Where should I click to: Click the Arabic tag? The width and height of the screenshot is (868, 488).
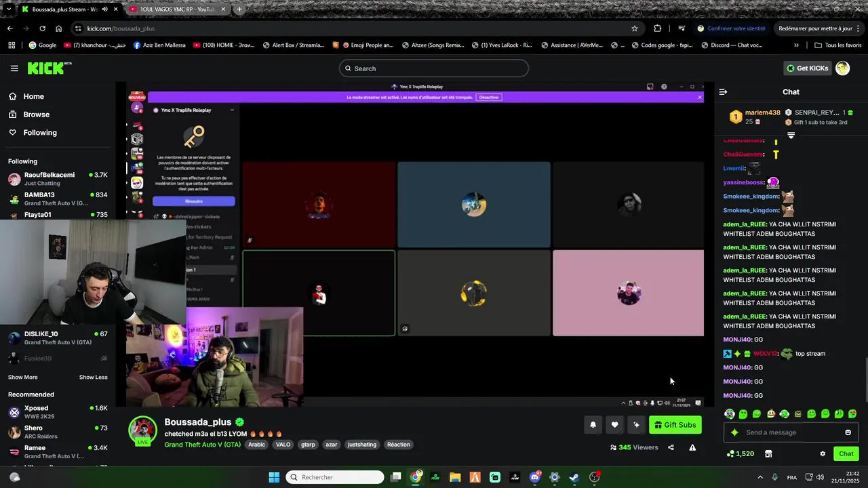pos(256,445)
